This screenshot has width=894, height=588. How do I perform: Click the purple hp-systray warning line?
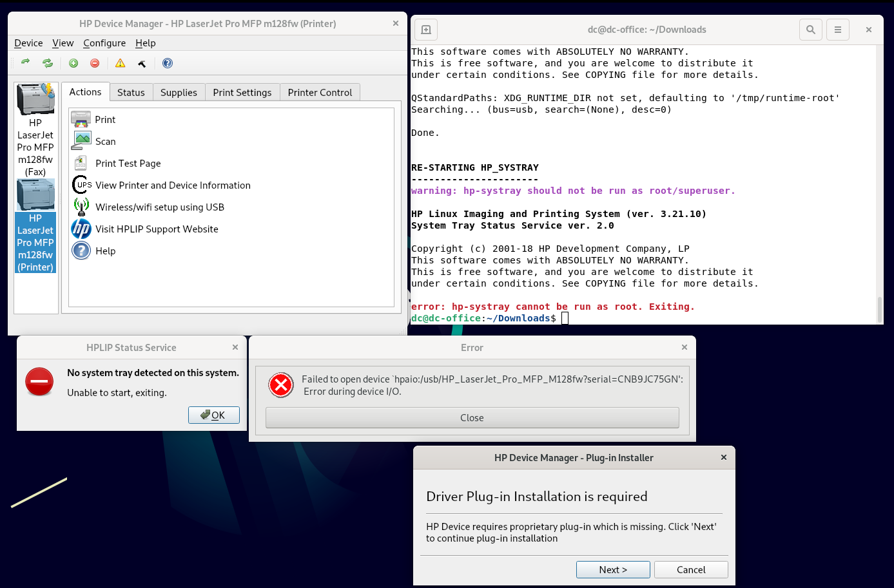click(x=573, y=191)
